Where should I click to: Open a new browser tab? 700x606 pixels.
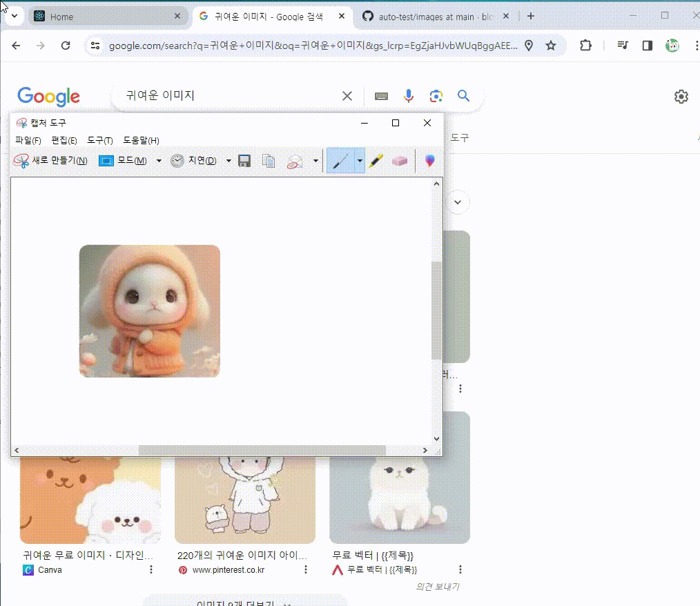pos(530,16)
